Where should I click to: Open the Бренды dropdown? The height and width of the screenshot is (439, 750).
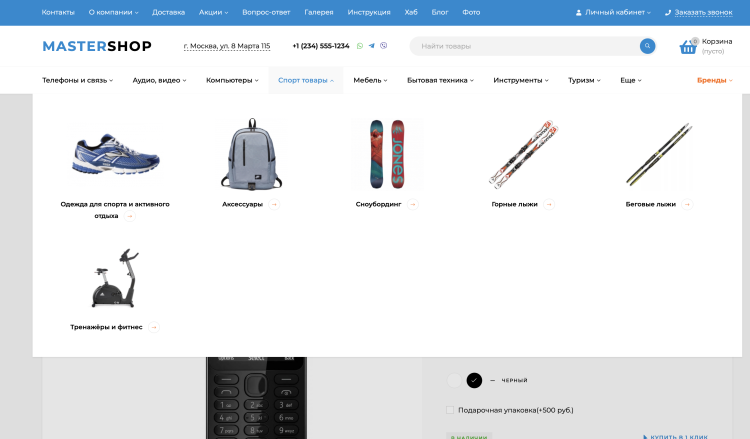[x=715, y=80]
